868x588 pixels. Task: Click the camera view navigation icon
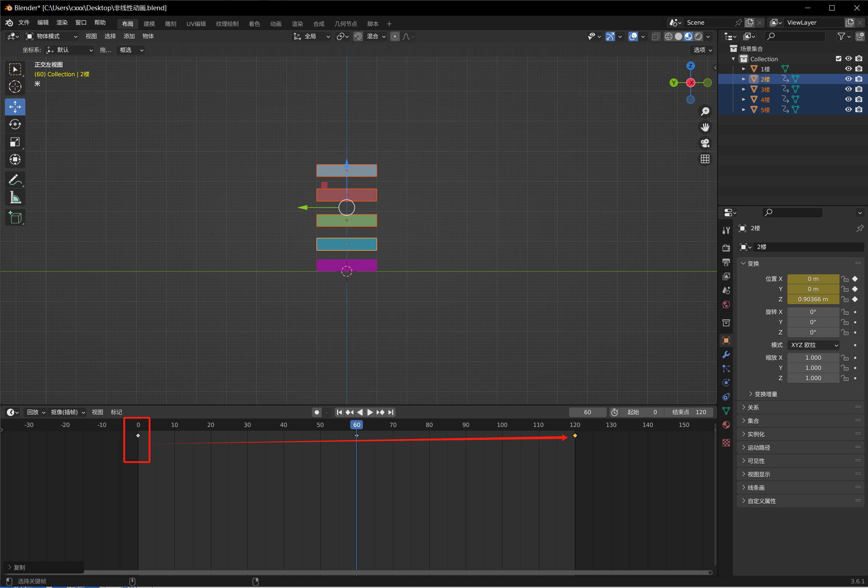coord(705,143)
